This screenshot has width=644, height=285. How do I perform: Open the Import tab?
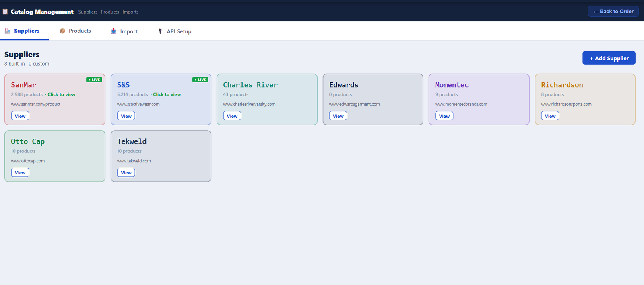(x=124, y=31)
